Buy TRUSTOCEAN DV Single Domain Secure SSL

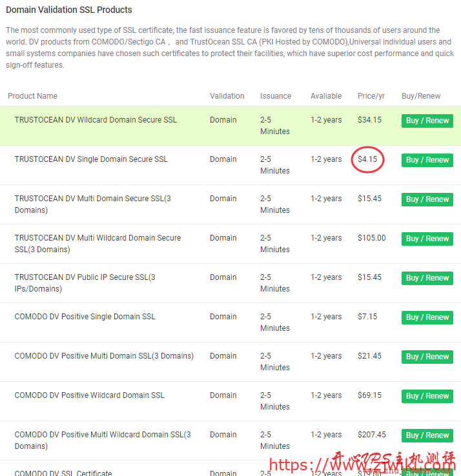(427, 160)
